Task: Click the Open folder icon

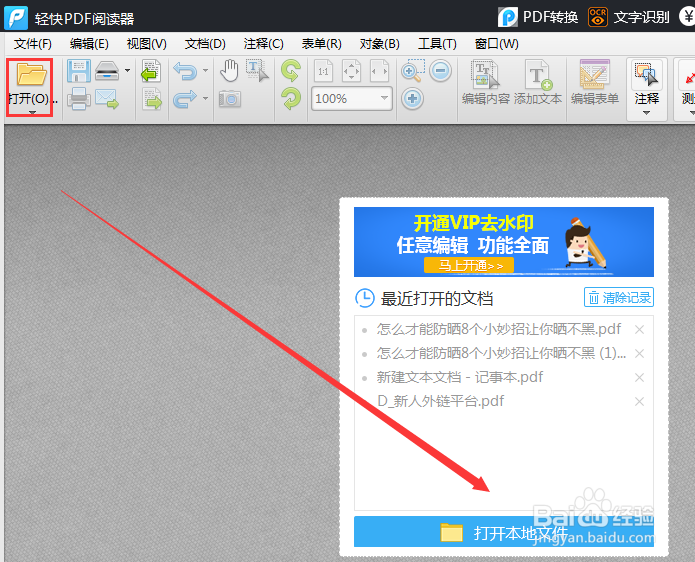Action: pos(31,74)
